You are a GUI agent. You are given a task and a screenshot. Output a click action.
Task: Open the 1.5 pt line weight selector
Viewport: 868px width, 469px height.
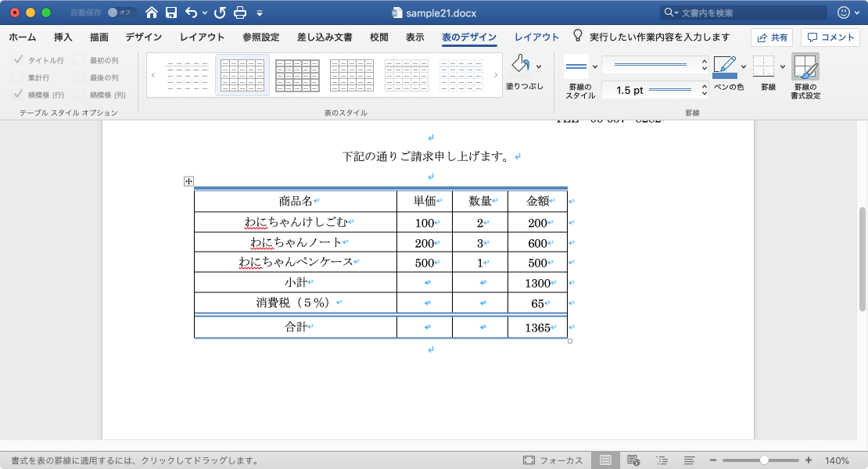coord(655,90)
